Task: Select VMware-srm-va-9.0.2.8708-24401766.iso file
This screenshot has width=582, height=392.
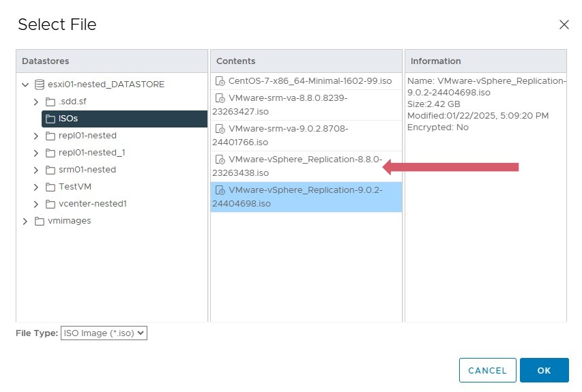Action: pos(306,136)
